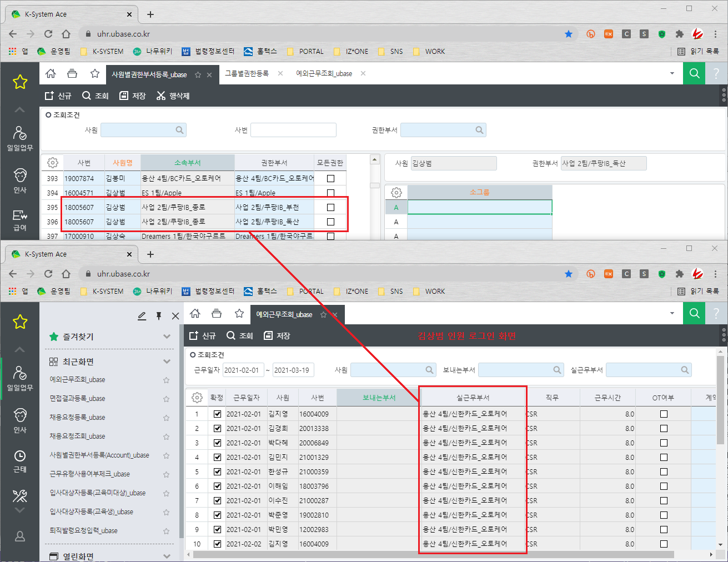
Task: Close the favorites side panel with the X icon
Action: click(x=175, y=316)
